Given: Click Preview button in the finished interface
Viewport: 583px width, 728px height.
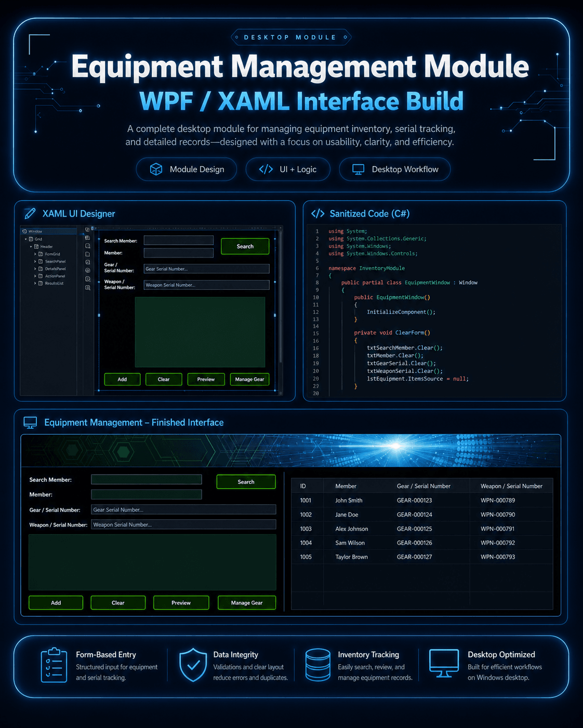Looking at the screenshot, I should [x=181, y=603].
